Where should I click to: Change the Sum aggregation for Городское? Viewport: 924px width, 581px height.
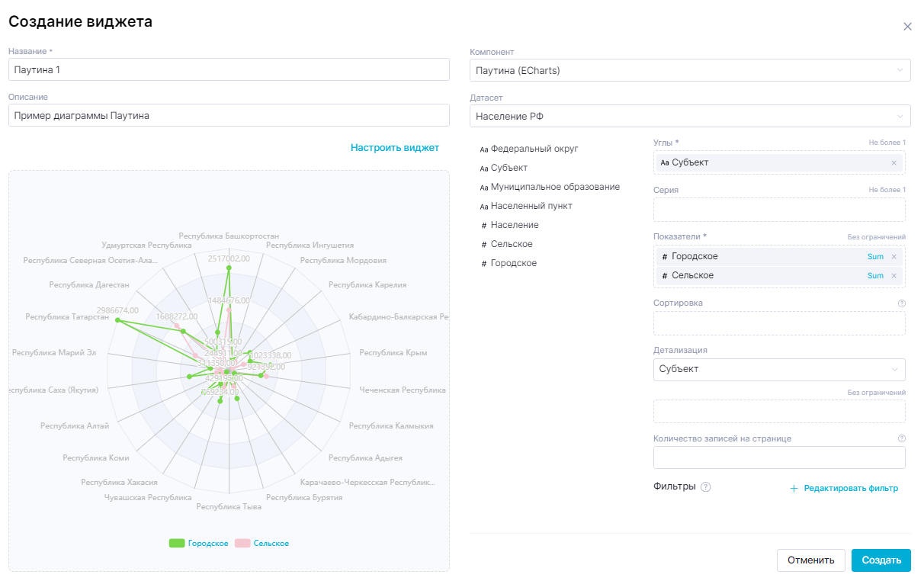tap(875, 256)
